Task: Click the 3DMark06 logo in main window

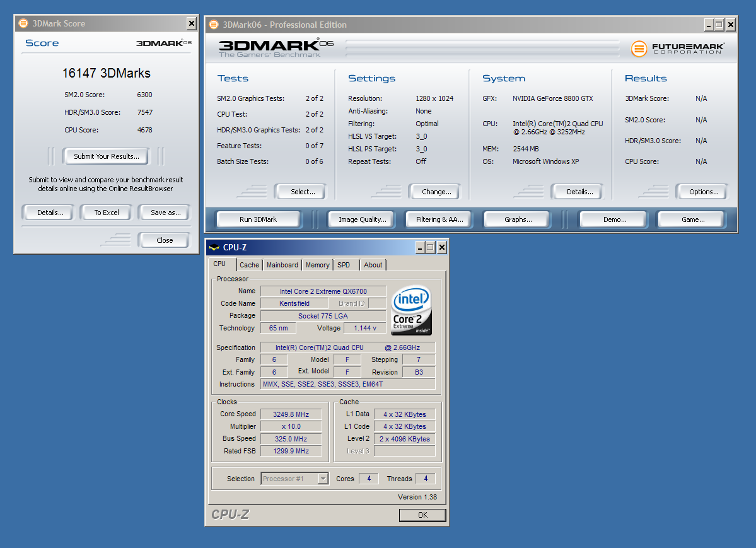Action: (276, 48)
